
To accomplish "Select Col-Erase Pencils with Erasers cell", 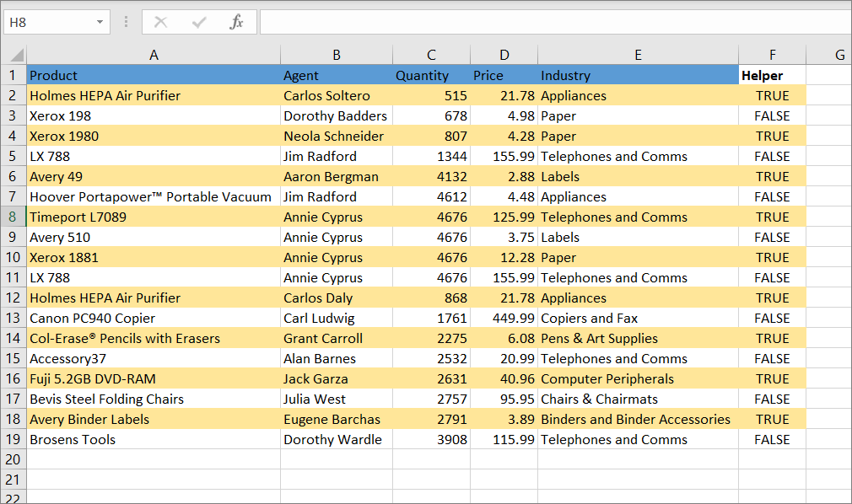I will [x=154, y=338].
